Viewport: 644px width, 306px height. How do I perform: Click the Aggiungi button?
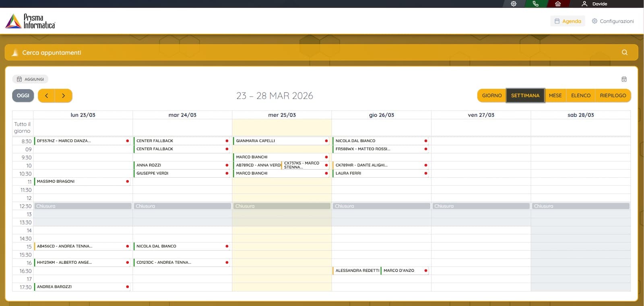click(x=30, y=79)
